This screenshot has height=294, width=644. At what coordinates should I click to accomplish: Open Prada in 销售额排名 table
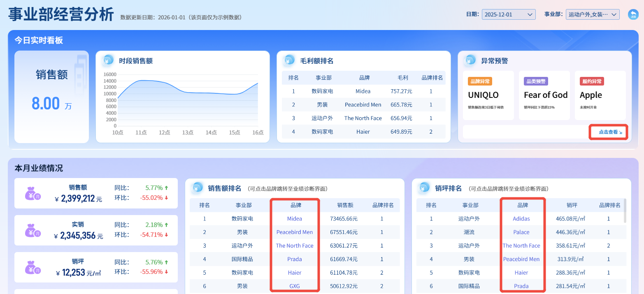(x=295, y=259)
